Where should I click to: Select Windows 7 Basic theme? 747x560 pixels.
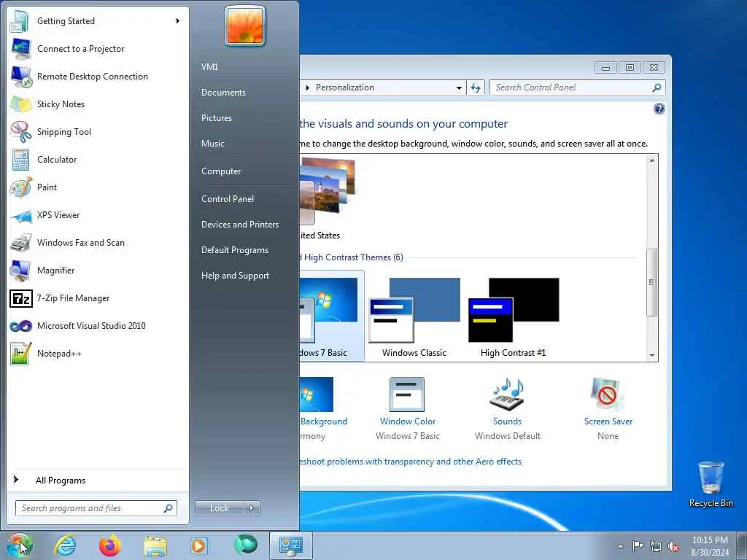332,316
